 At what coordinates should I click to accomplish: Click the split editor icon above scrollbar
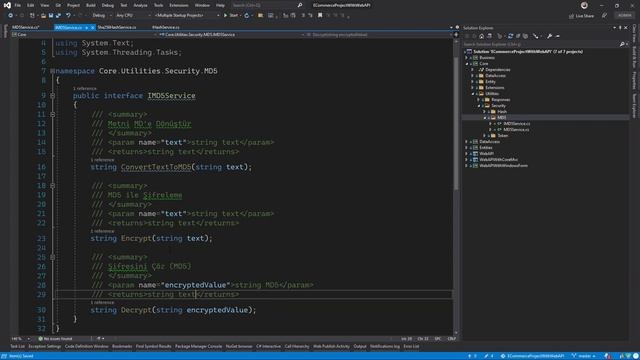[x=456, y=35]
